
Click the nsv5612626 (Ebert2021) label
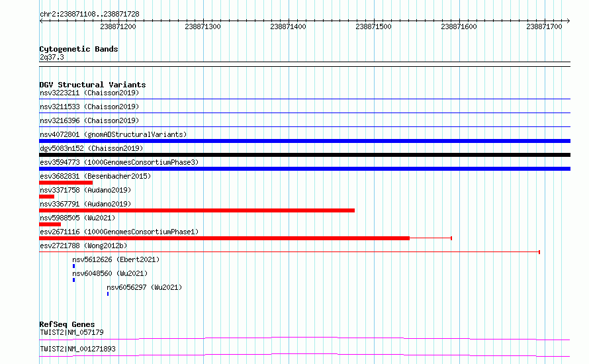pos(116,259)
